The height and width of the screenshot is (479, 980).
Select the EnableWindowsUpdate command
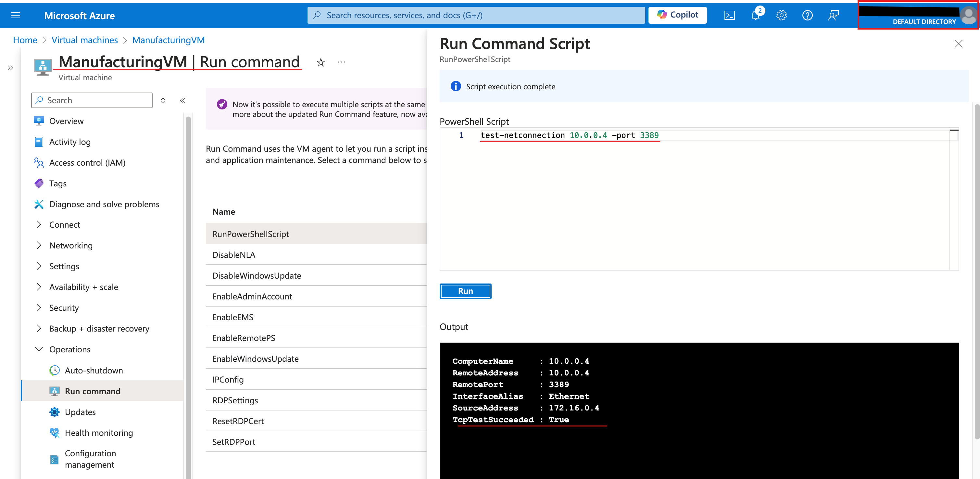[316, 359]
